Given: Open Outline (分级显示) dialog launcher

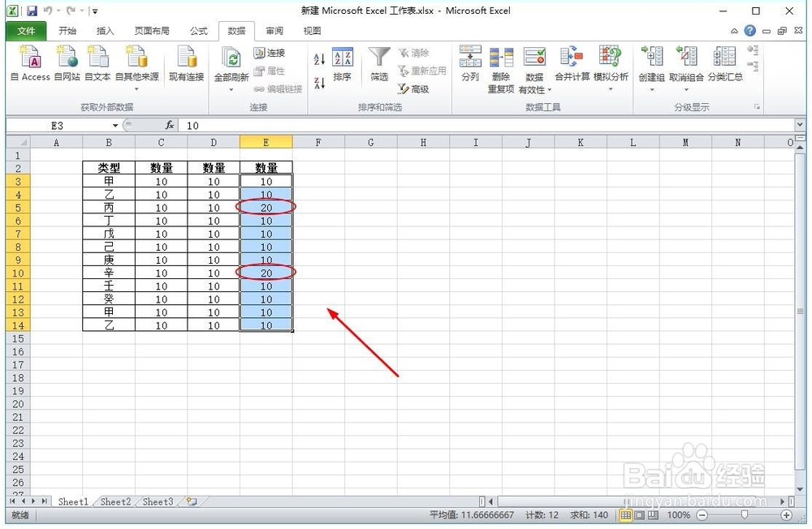Looking at the screenshot, I should (x=757, y=106).
